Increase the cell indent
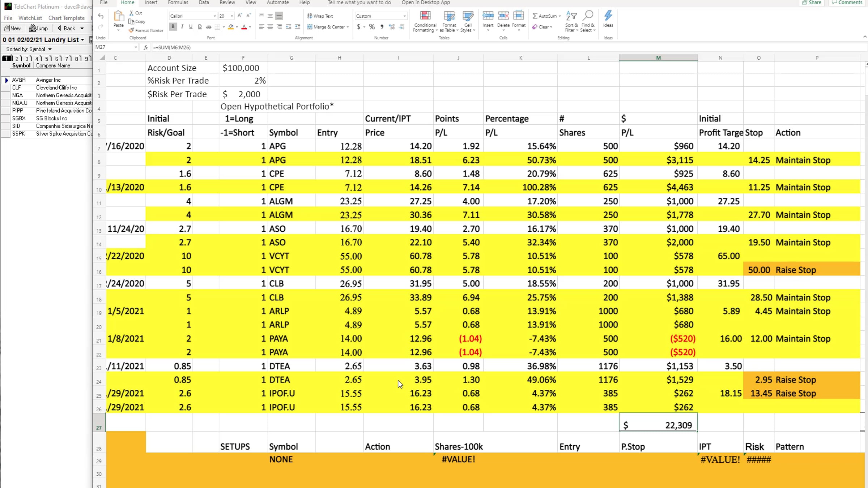Screen dimensions: 868x488 297,27
